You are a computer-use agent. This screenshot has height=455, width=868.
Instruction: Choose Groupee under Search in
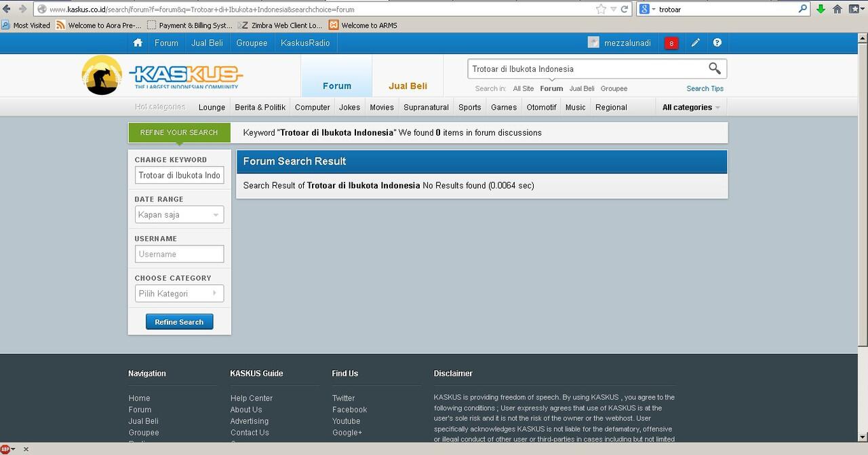[x=614, y=89]
